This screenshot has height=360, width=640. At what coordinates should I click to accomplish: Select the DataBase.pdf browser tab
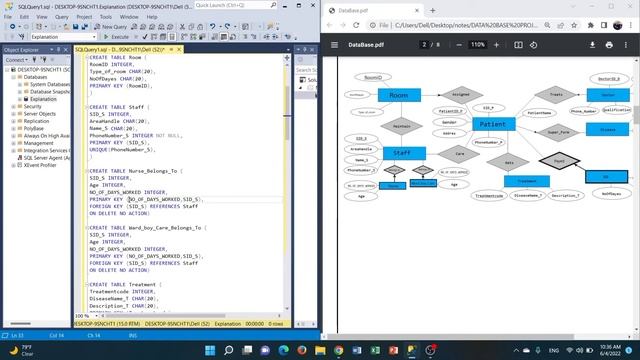tap(373, 11)
